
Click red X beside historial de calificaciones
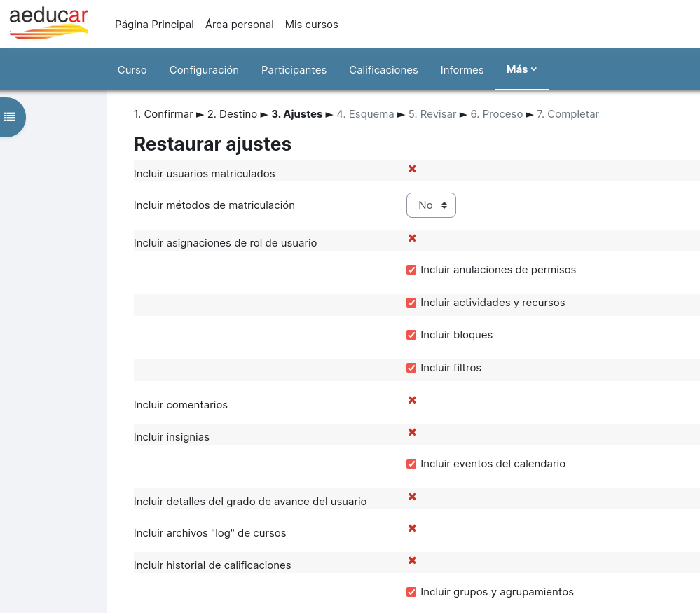tap(412, 560)
